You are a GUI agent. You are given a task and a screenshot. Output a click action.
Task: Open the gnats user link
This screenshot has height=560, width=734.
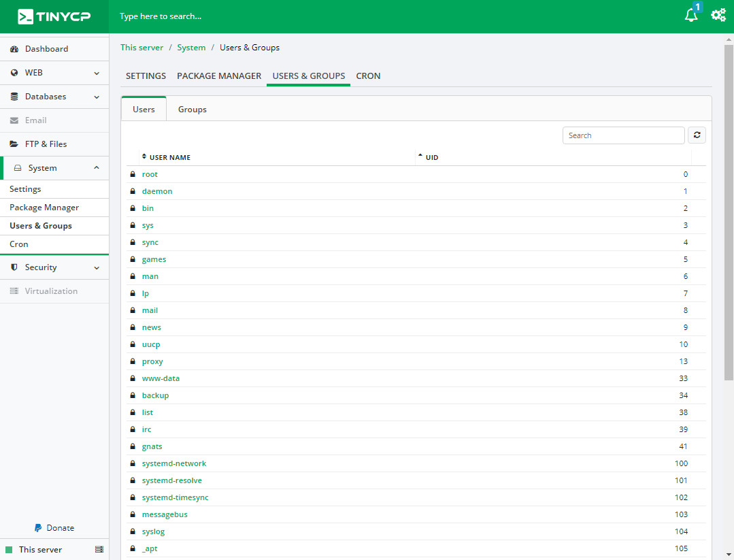(152, 446)
